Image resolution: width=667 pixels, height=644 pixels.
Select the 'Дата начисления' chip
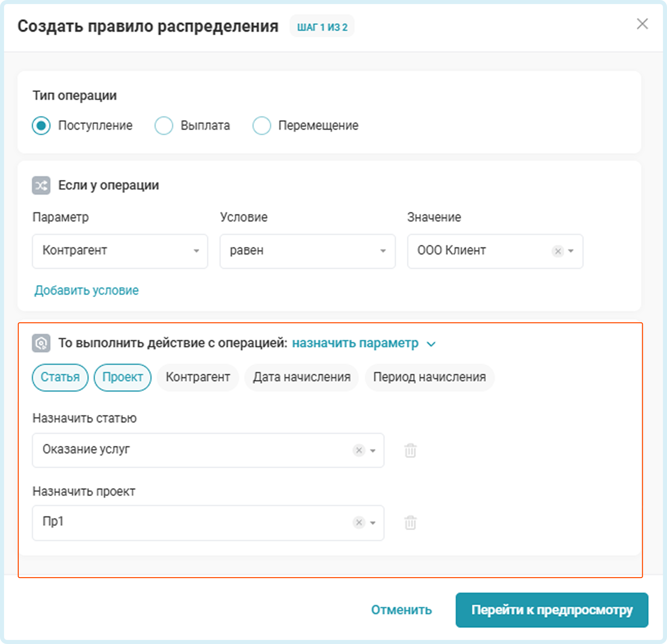(x=302, y=377)
